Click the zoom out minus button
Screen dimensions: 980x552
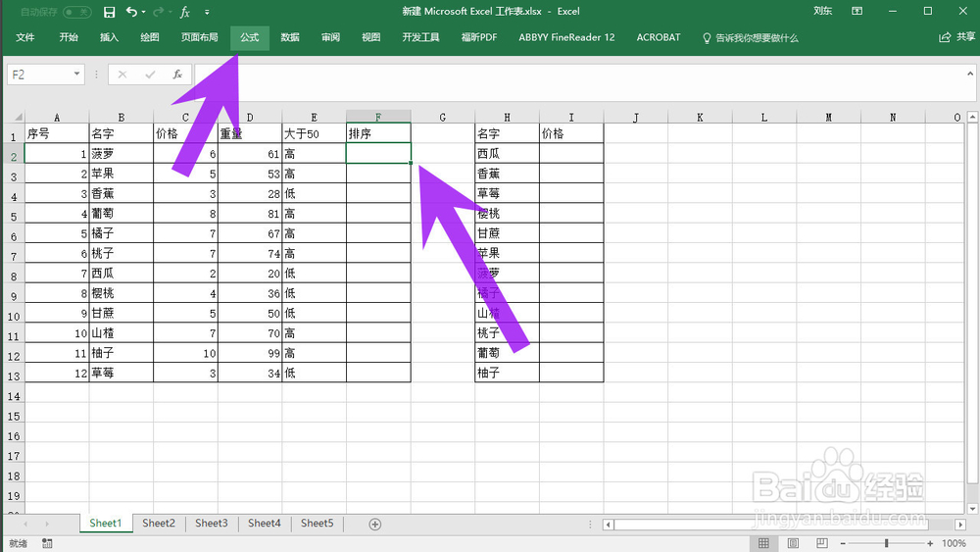843,544
